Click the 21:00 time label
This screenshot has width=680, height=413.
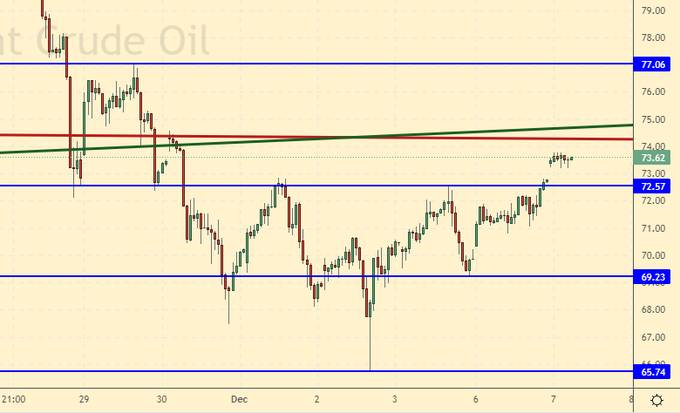pos(15,397)
